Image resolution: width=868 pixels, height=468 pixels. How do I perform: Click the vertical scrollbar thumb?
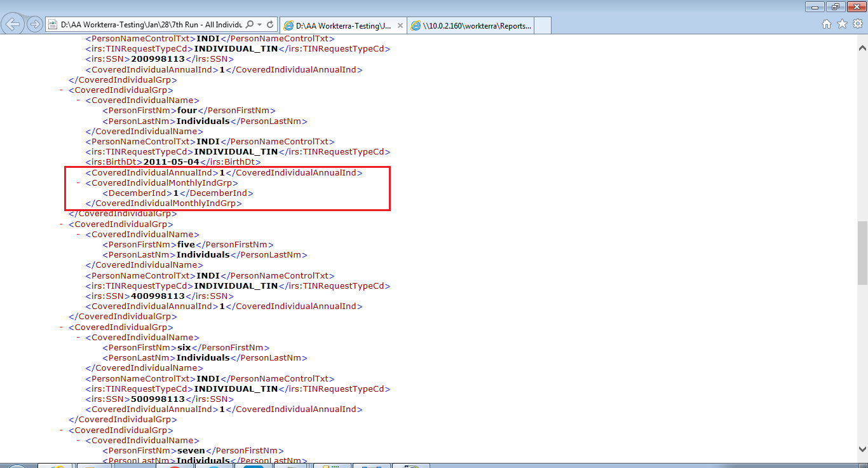(x=862, y=252)
